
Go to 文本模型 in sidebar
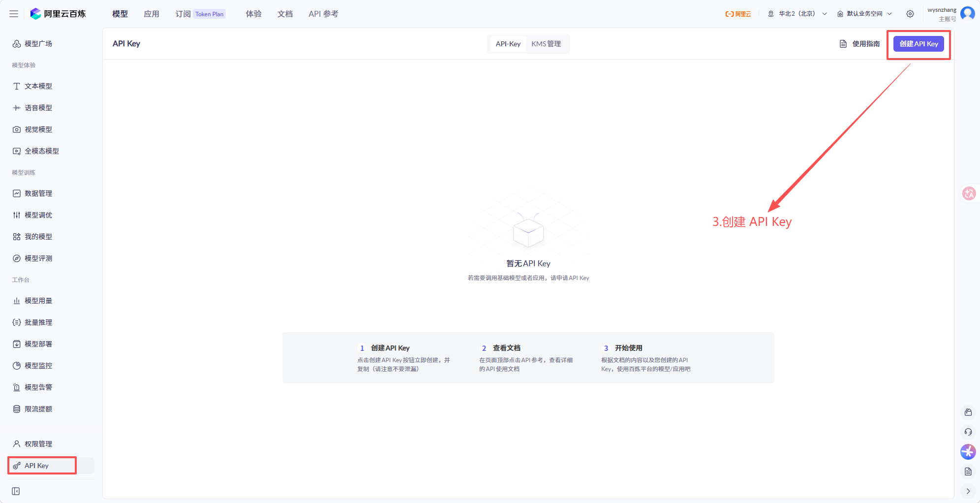[x=51, y=86]
